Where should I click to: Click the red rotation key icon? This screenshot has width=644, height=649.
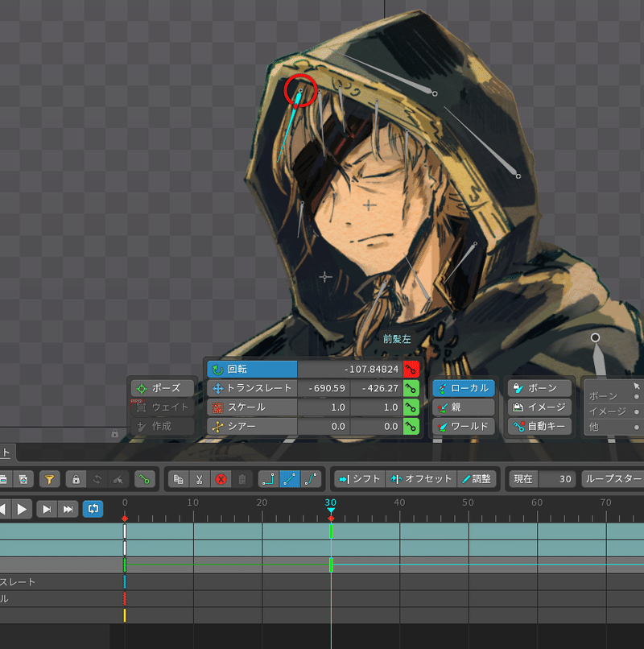click(411, 370)
